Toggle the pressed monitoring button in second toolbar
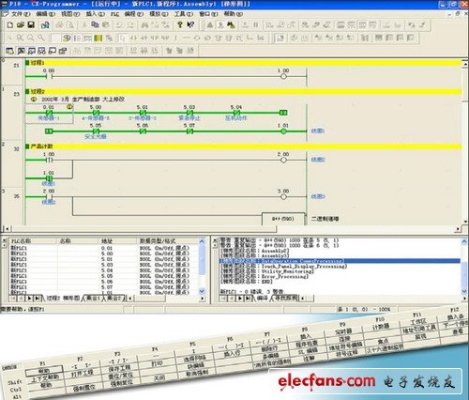469x400 pixels. 280,38
